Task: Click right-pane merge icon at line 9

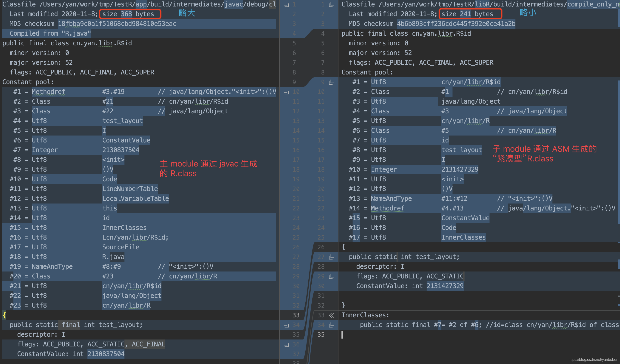Action: point(332,82)
